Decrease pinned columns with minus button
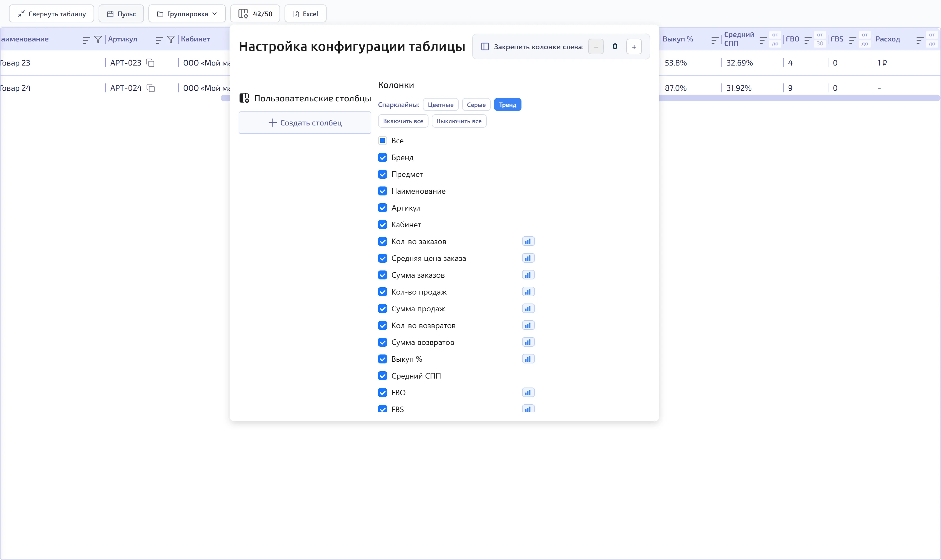Viewport: 941px width, 560px height. [x=596, y=47]
